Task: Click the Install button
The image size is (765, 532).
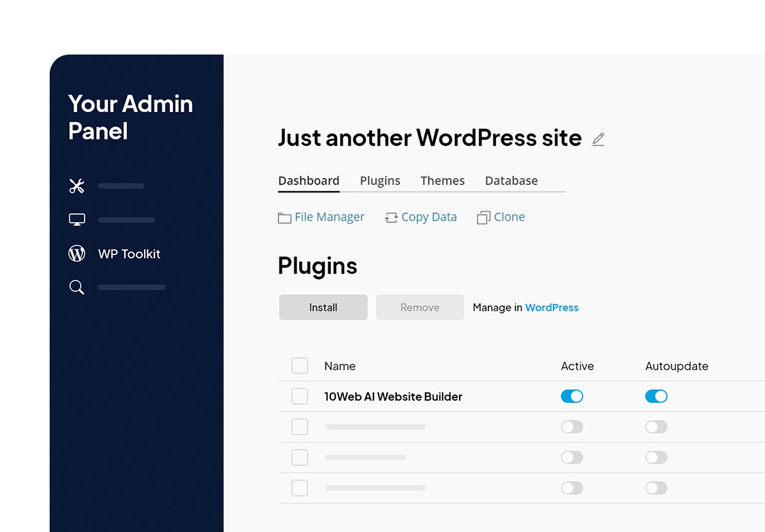Action: (x=323, y=307)
